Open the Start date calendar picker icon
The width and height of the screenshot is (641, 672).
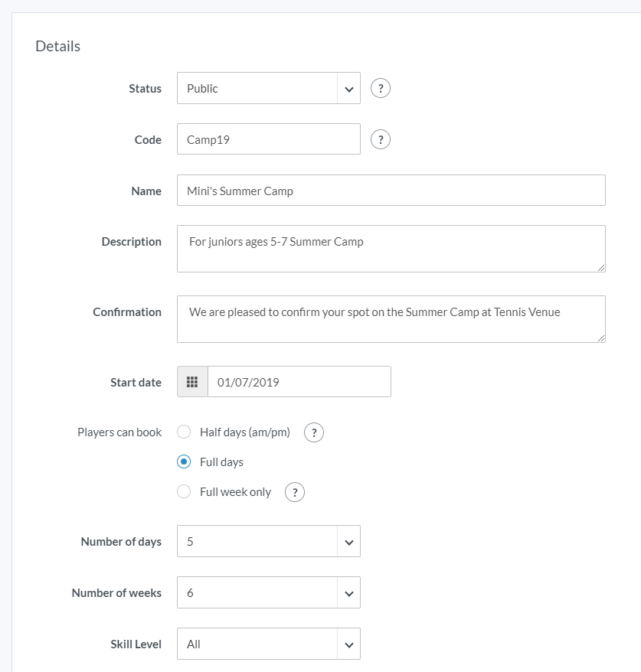click(x=192, y=382)
